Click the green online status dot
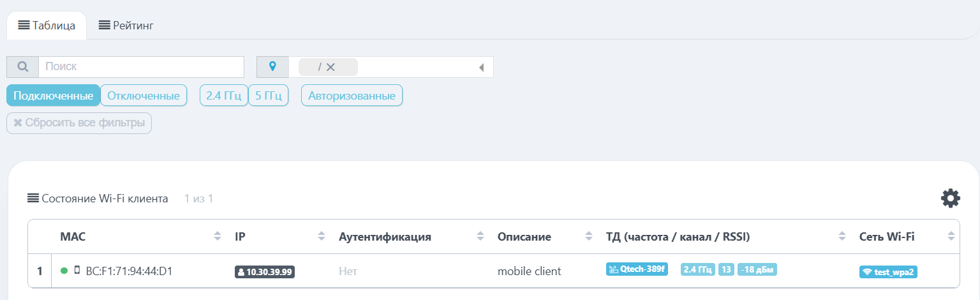 coord(64,271)
